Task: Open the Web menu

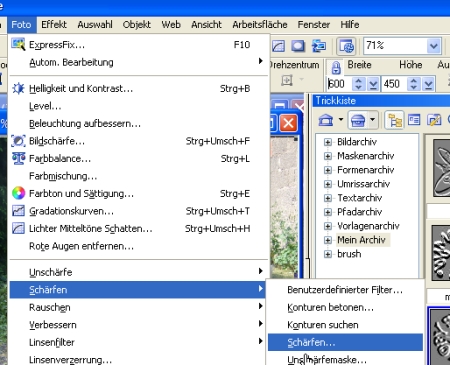Action: [171, 25]
